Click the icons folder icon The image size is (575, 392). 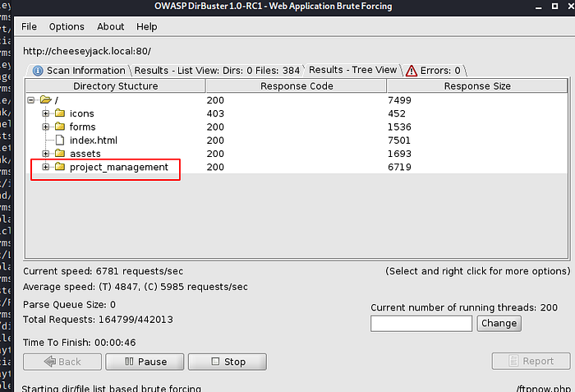(60, 113)
